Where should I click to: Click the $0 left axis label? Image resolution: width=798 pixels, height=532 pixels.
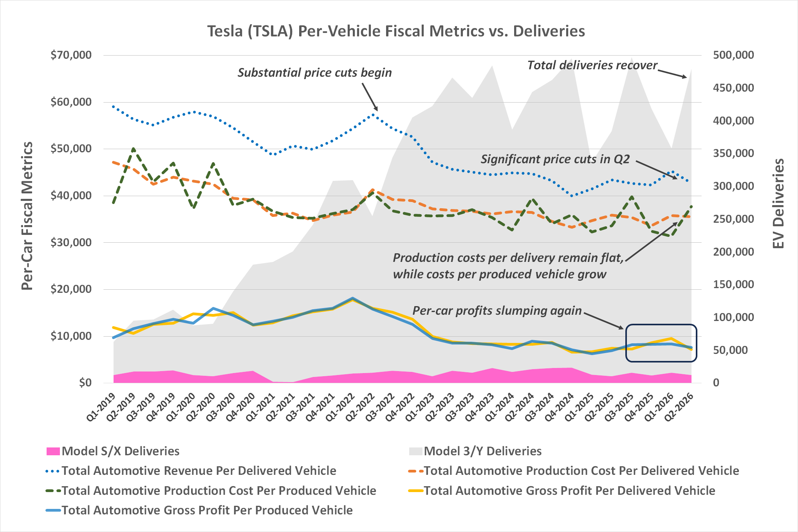(85, 383)
